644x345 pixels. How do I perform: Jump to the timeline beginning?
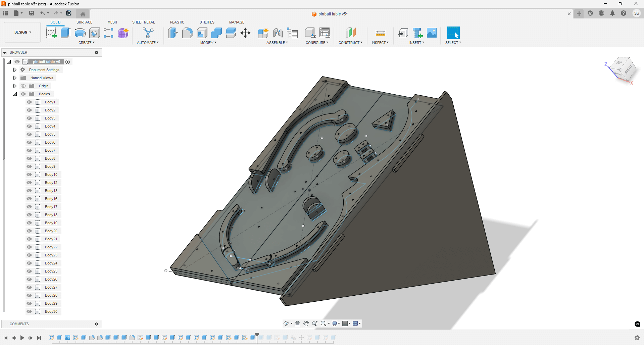[x=5, y=338]
